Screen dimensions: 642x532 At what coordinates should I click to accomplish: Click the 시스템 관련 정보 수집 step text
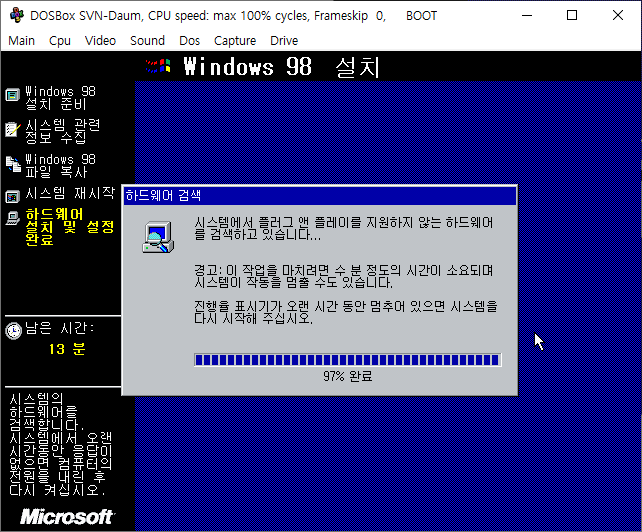[63, 131]
